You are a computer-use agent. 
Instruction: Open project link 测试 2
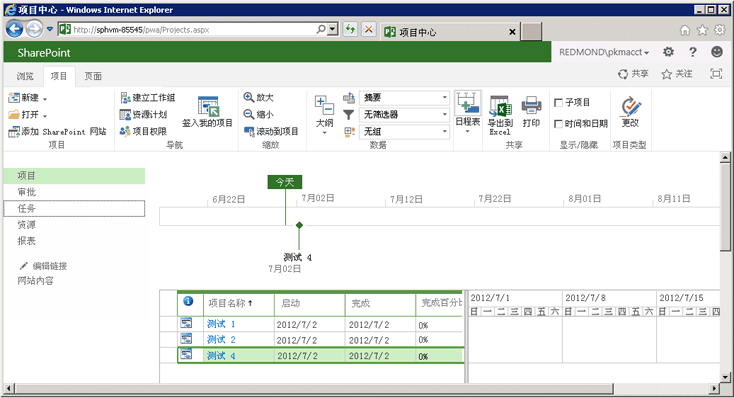[221, 339]
